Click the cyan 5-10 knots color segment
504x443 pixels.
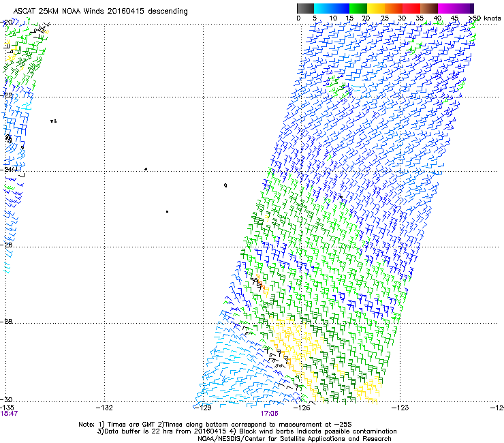point(323,8)
